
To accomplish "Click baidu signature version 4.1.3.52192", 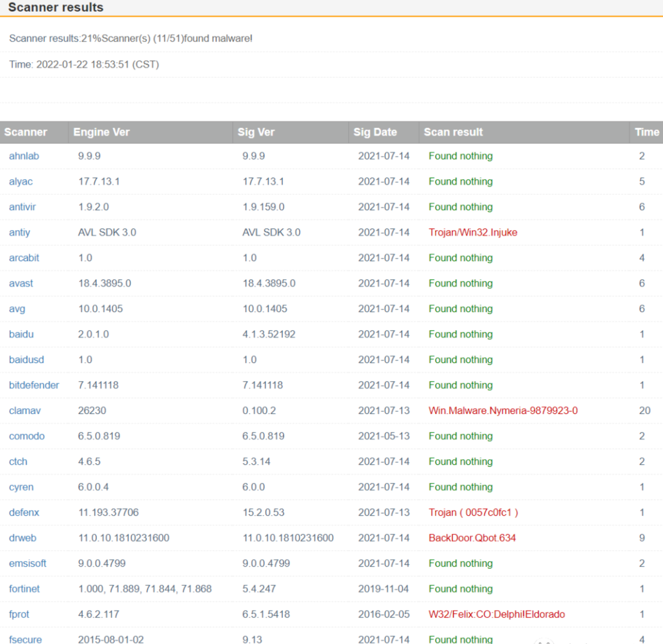I will [269, 334].
